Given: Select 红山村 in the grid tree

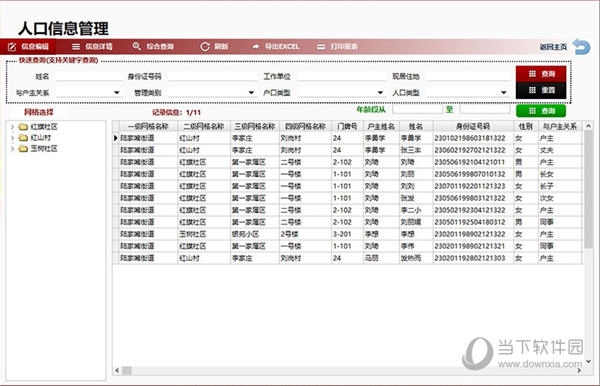Looking at the screenshot, I should 41,138.
